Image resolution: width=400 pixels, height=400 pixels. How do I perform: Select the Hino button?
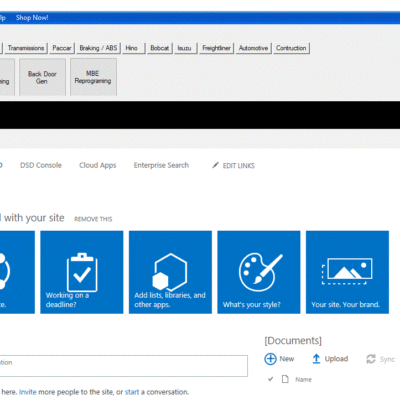(134, 48)
